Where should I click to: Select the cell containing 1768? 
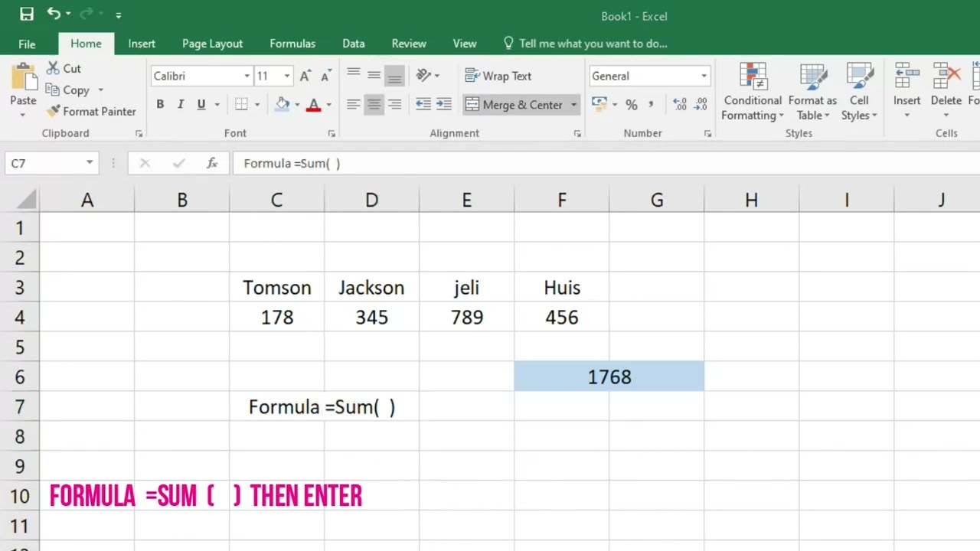click(x=609, y=377)
